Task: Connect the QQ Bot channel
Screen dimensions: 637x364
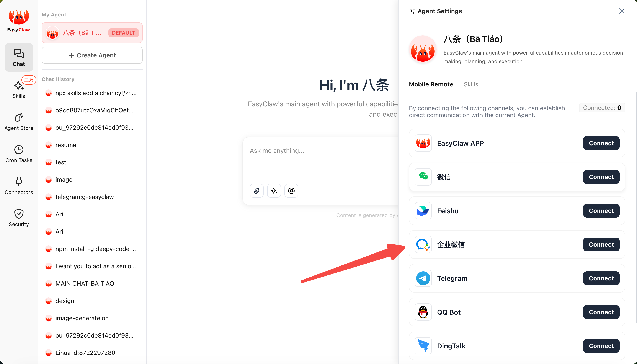Action: [x=601, y=312]
